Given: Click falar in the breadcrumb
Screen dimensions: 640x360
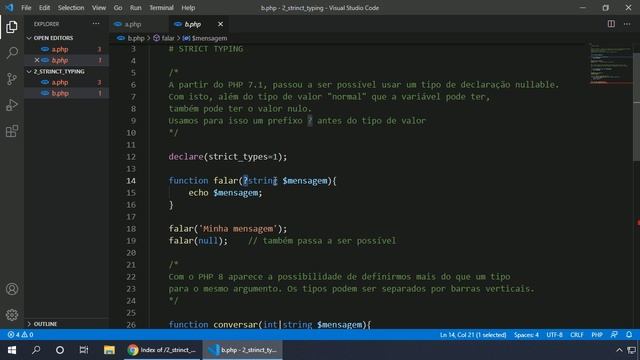Looking at the screenshot, I should [168, 38].
